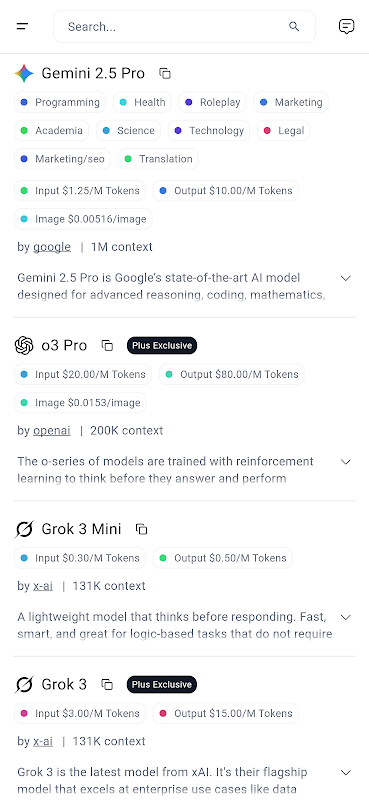369x800 pixels.
Task: Copy the Gemini 2.5 Pro model name
Action: [165, 73]
